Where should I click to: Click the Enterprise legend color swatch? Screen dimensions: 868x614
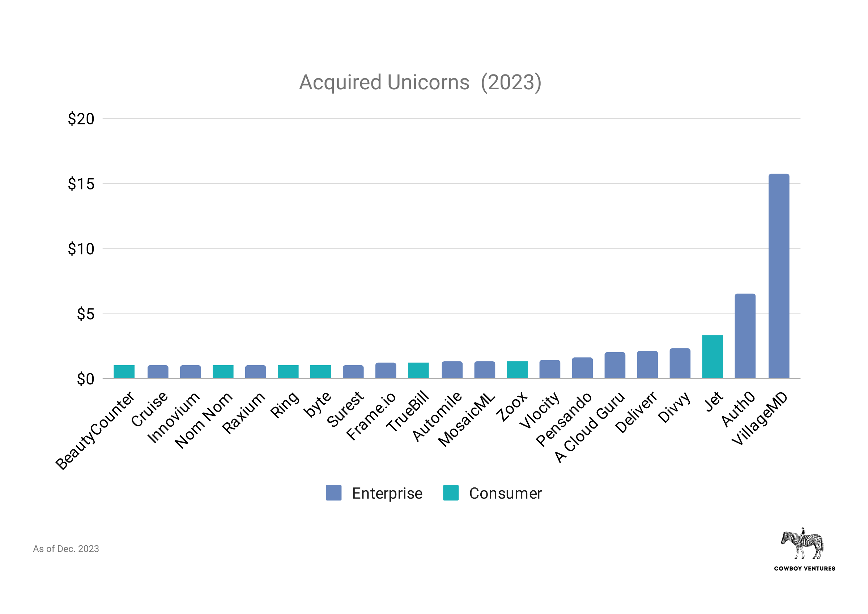click(333, 493)
